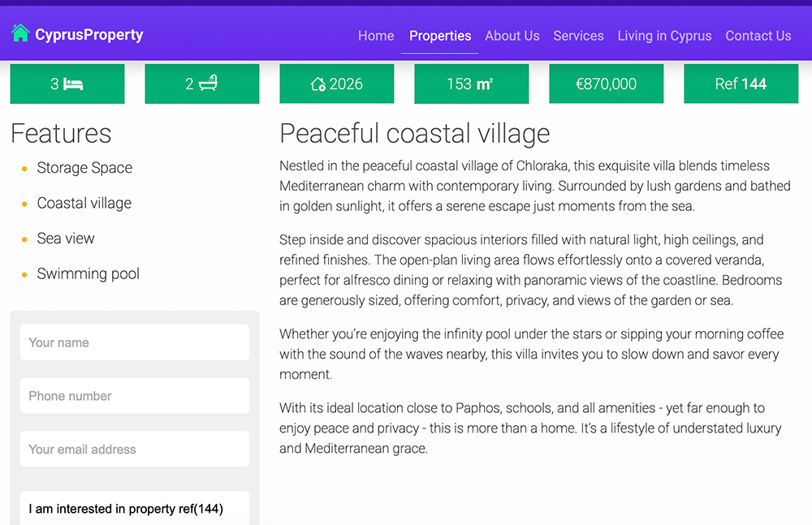Click the bathtub icon in bathrooms tile

209,84
